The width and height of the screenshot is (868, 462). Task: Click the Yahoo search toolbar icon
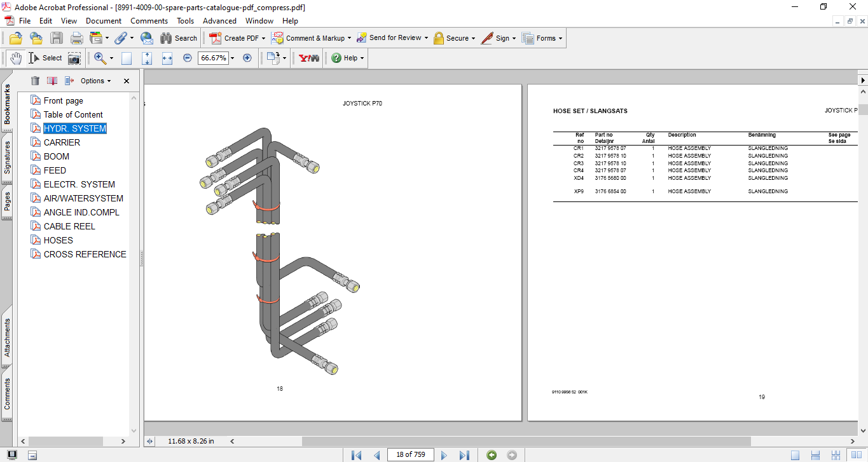click(x=308, y=58)
